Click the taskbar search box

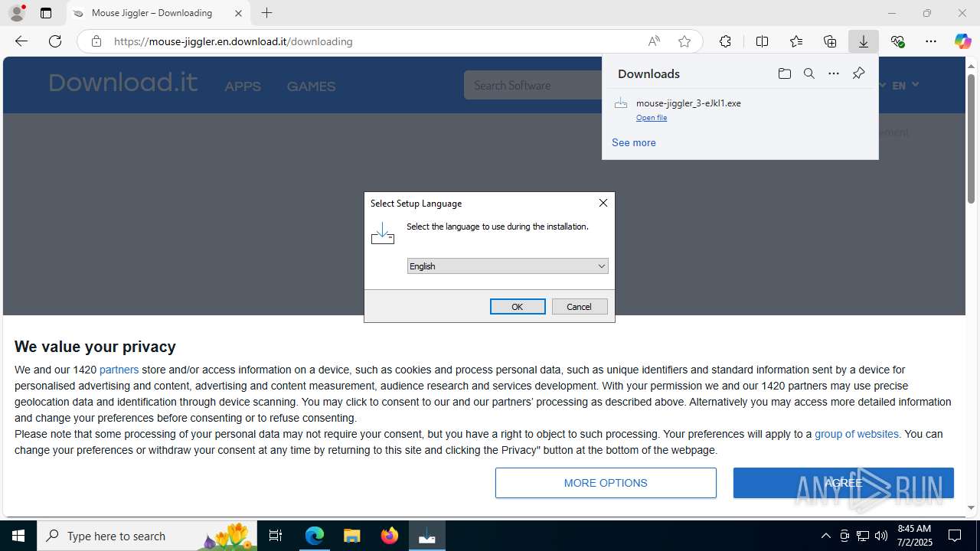147,536
